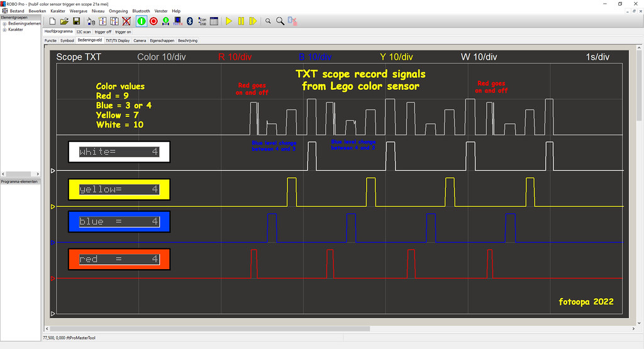The image size is (644, 349).
Task: Select the Symbool tab
Action: 67,41
